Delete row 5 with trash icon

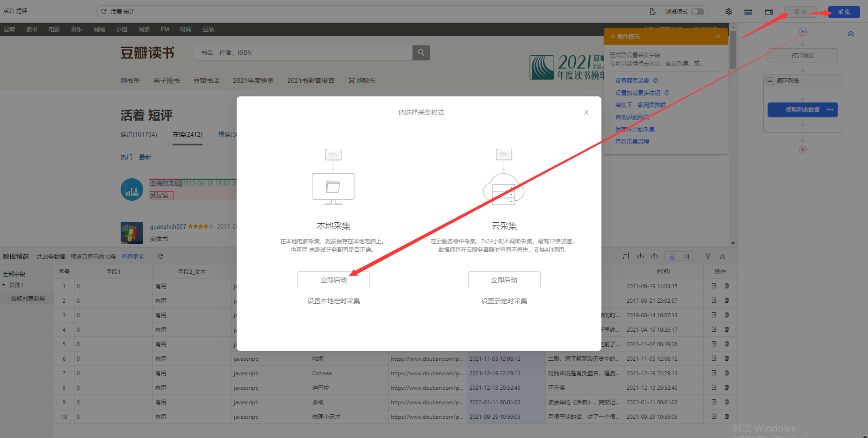(727, 344)
